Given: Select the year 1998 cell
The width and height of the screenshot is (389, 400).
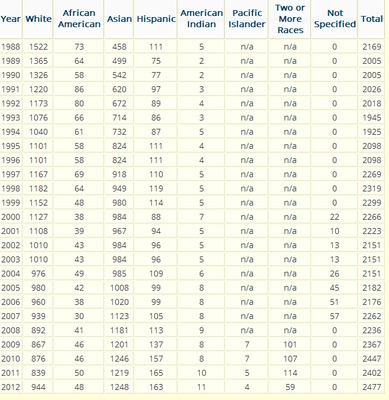Looking at the screenshot, I should (11, 188).
